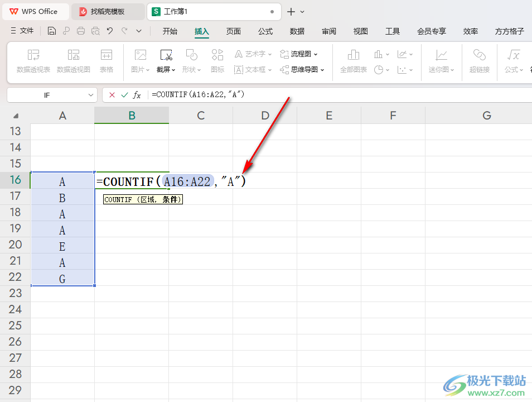532x402 pixels.
Task: Click the select-all corner triangle
Action: [x=16, y=116]
